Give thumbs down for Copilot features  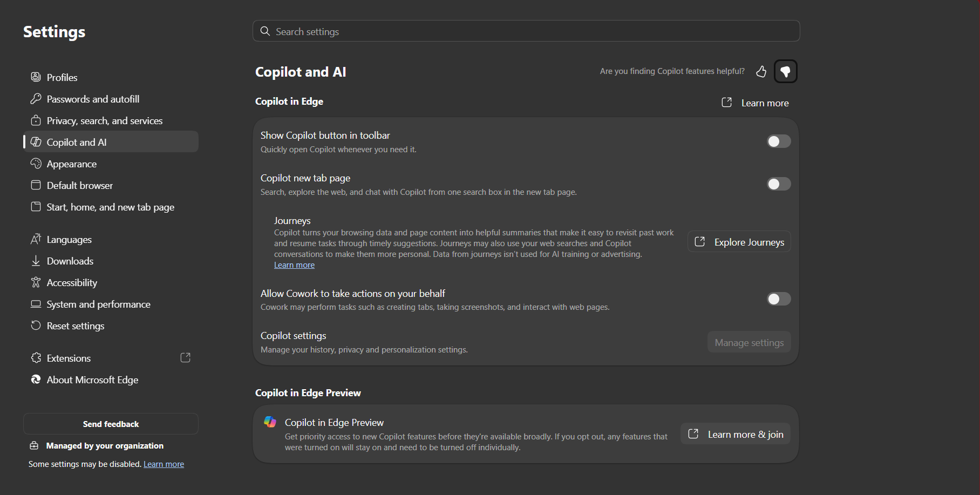(x=786, y=71)
